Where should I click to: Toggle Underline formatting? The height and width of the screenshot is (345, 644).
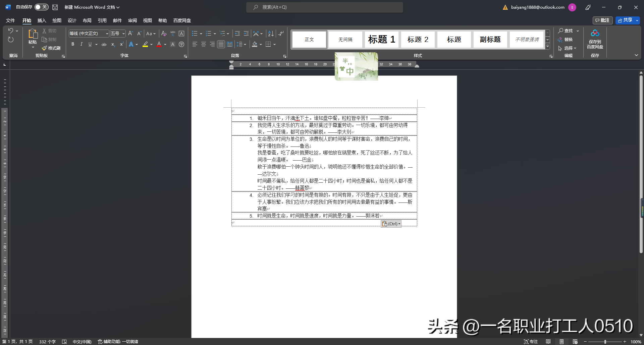pos(90,44)
